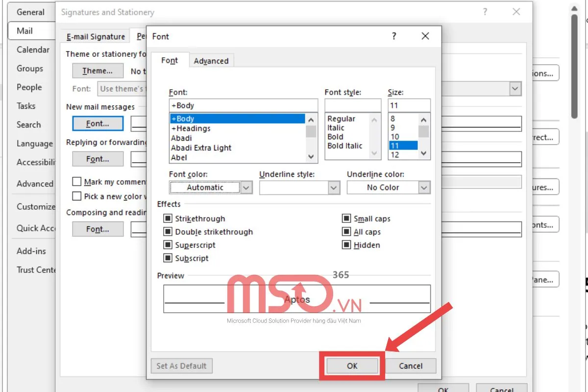This screenshot has height=392, width=588.
Task: Expand the Underline style dropdown
Action: point(334,188)
